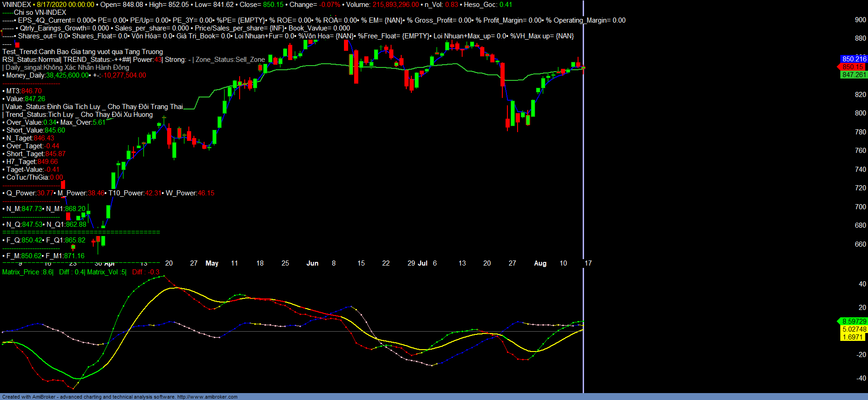Click the blue 850.216 price label
868x400 pixels.
click(854, 59)
